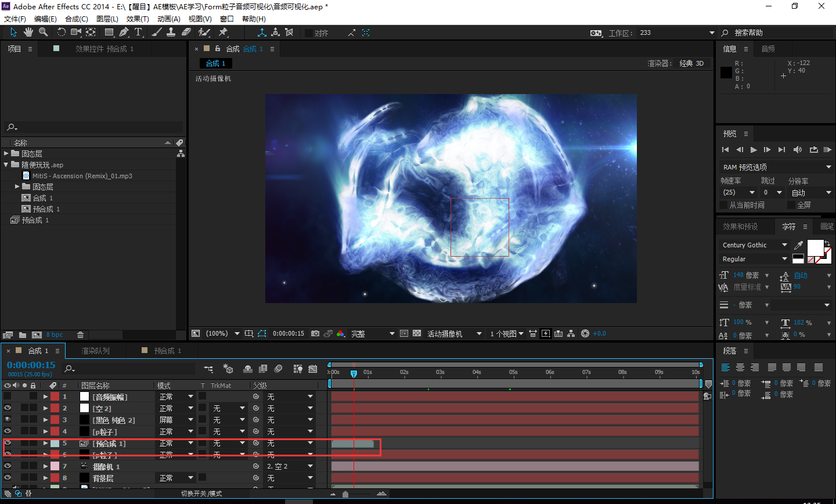Select the Hand tool in toolbar
Image resolution: width=836 pixels, height=504 pixels.
pos(28,32)
